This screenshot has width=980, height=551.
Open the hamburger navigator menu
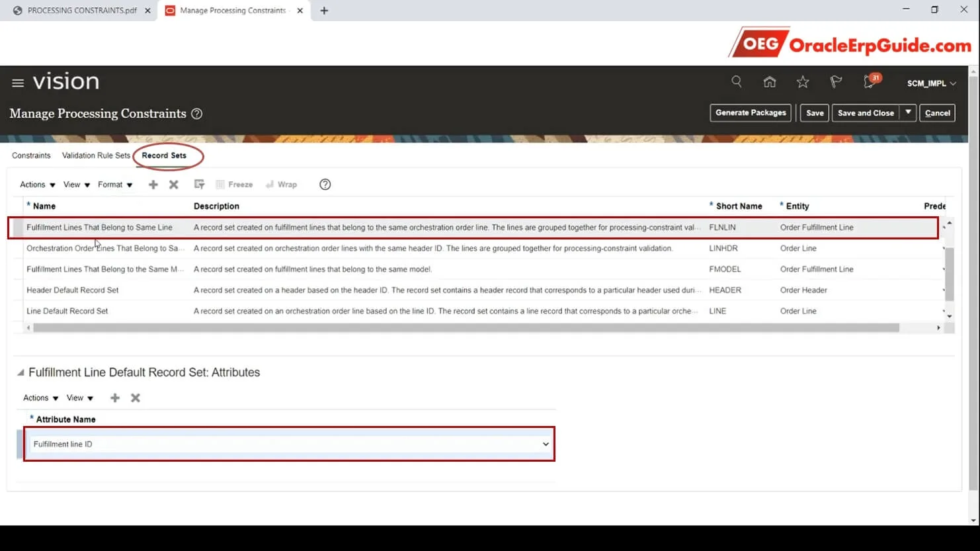point(18,83)
